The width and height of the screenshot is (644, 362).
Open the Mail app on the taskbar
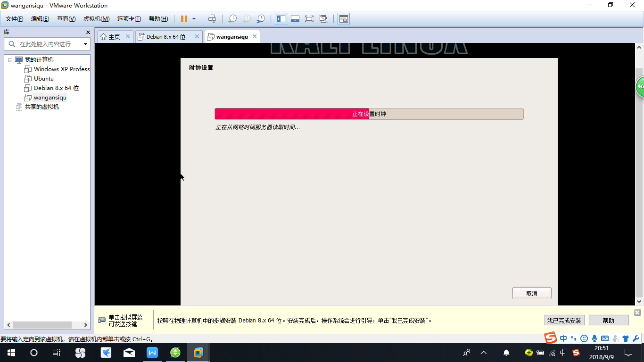pos(129,353)
